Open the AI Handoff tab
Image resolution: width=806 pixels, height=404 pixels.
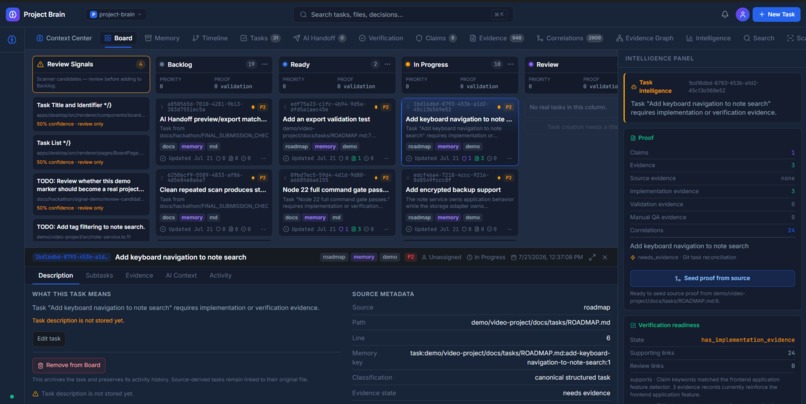[x=319, y=38]
